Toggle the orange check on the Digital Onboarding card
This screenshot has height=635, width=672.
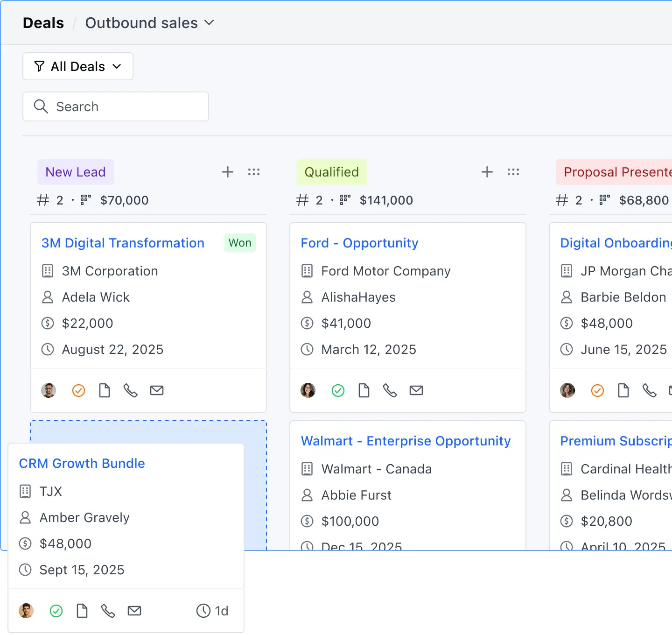coord(597,390)
